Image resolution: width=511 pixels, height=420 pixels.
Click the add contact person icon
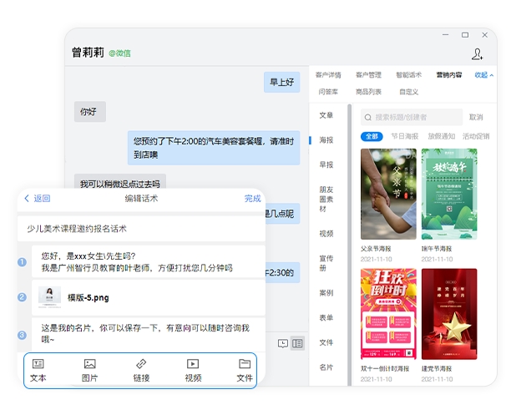tap(477, 54)
